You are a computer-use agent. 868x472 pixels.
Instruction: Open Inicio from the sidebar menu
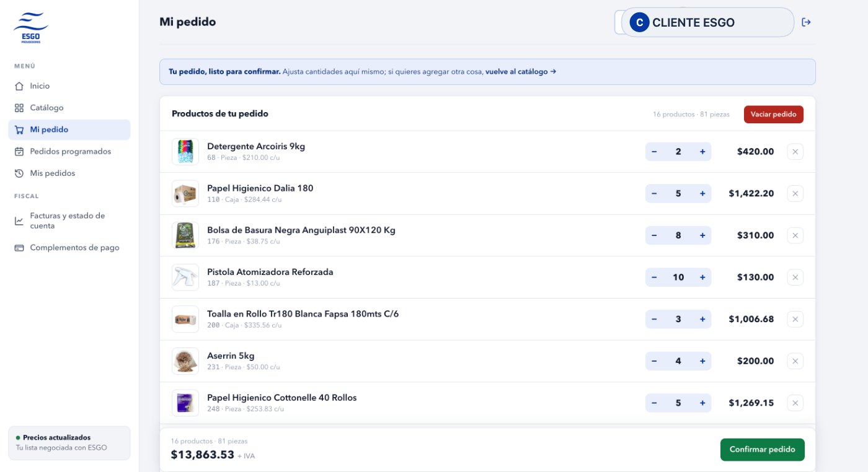point(69,86)
